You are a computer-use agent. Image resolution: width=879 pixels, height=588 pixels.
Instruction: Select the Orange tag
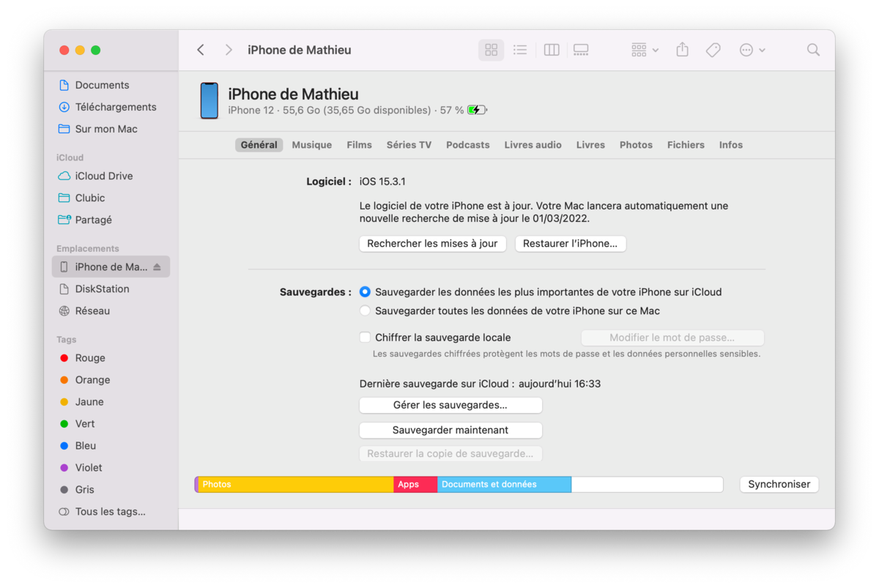click(92, 380)
